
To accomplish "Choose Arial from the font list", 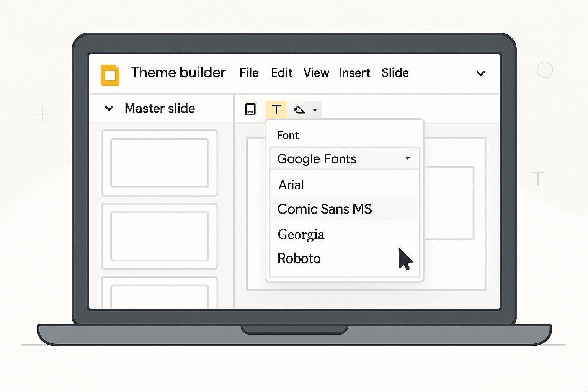I will click(x=291, y=185).
